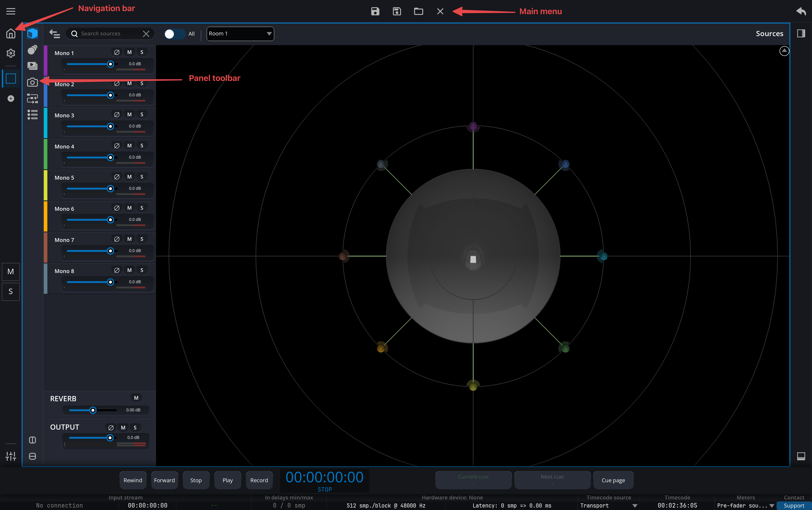Image resolution: width=812 pixels, height=510 pixels.
Task: Click the REVERB level slider
Action: (93, 410)
